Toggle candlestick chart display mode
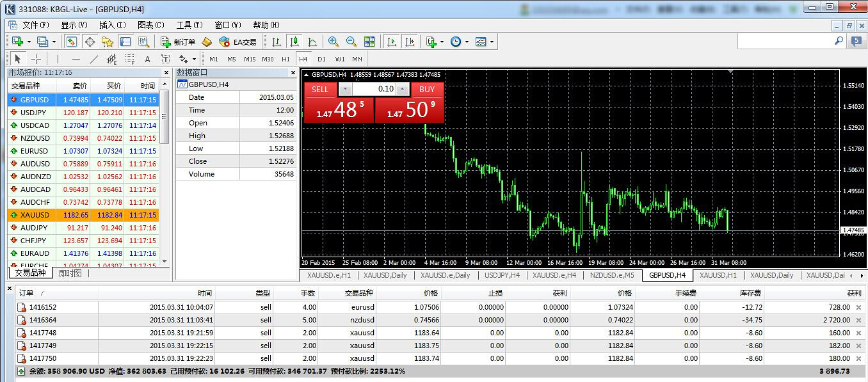Image resolution: width=868 pixels, height=382 pixels. pyautogui.click(x=294, y=42)
